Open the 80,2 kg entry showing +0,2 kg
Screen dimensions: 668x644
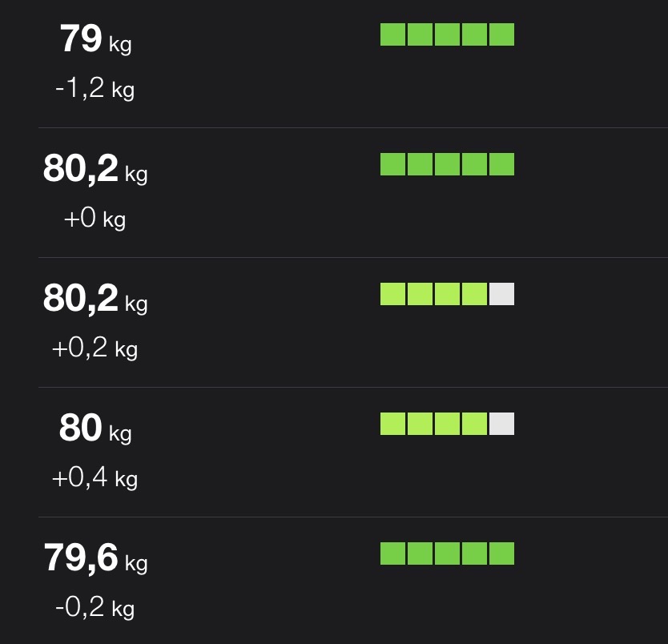(95, 299)
